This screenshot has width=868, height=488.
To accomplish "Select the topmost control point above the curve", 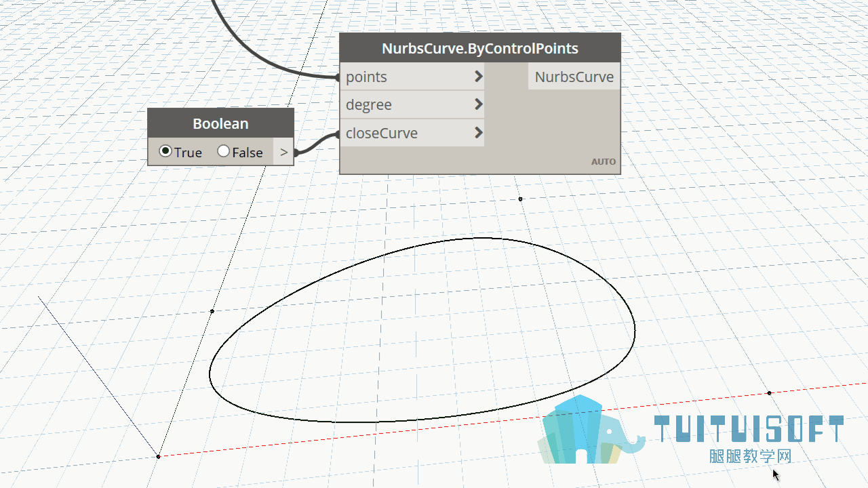I will click(x=520, y=199).
